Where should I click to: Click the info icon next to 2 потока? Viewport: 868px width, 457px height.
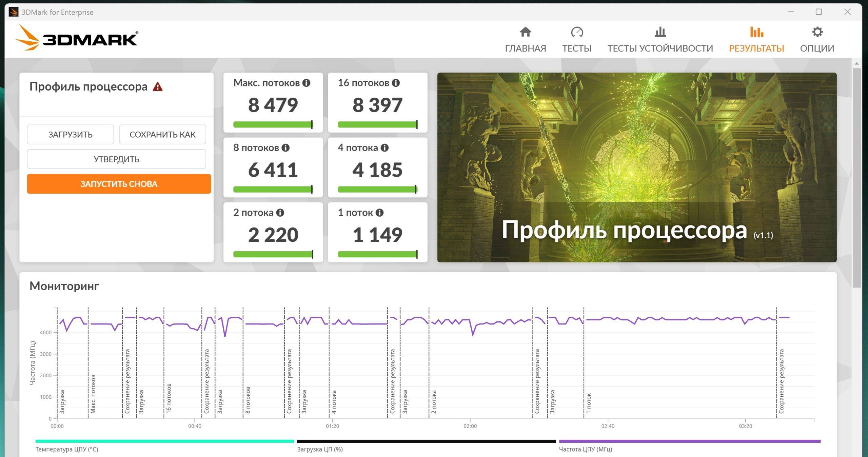pyautogui.click(x=280, y=213)
